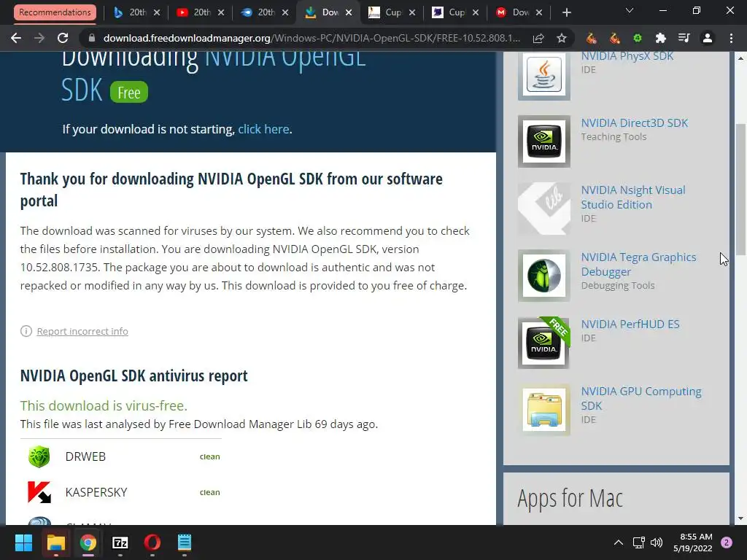This screenshot has width=747, height=560.
Task: Click the Nsight Visual Studio Edition thumbnail
Action: [x=544, y=209]
